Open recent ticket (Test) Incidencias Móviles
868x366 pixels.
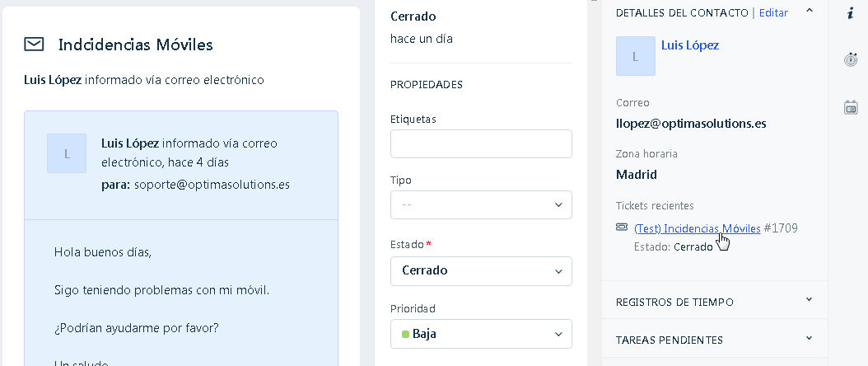click(x=697, y=228)
